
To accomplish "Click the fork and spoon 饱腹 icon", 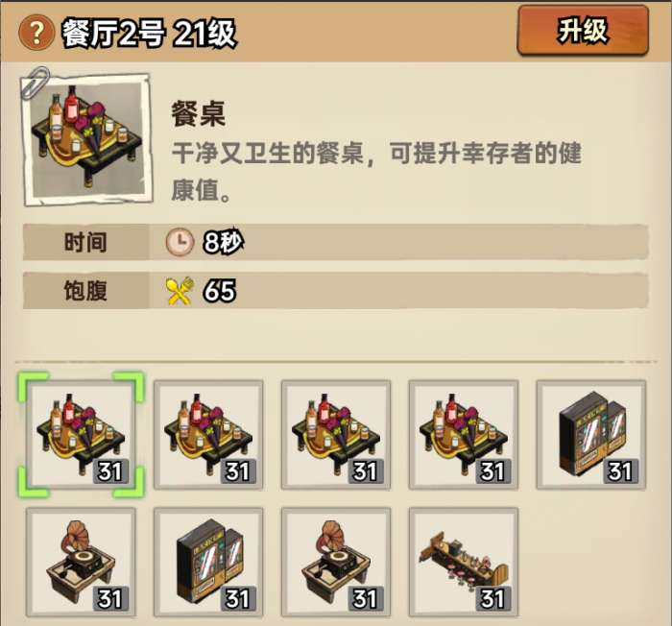I will point(180,291).
